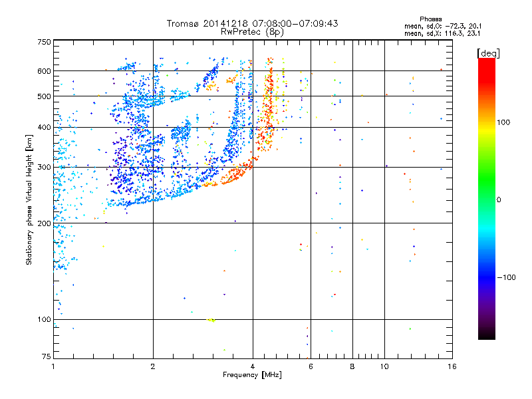
Task: Click the y-axis tick label '200'
Action: [44, 223]
